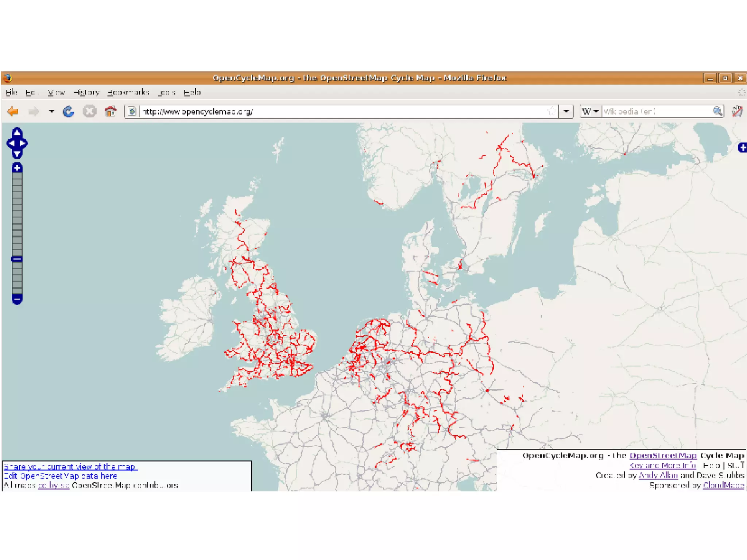
Task: Pan the map up with arrow
Action: point(17,132)
